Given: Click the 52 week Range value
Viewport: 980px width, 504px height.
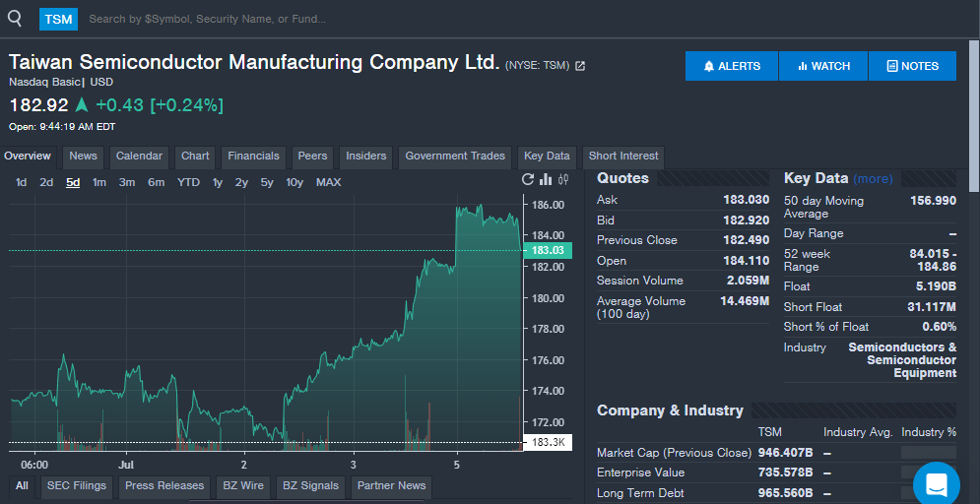Looking at the screenshot, I should pos(933,261).
